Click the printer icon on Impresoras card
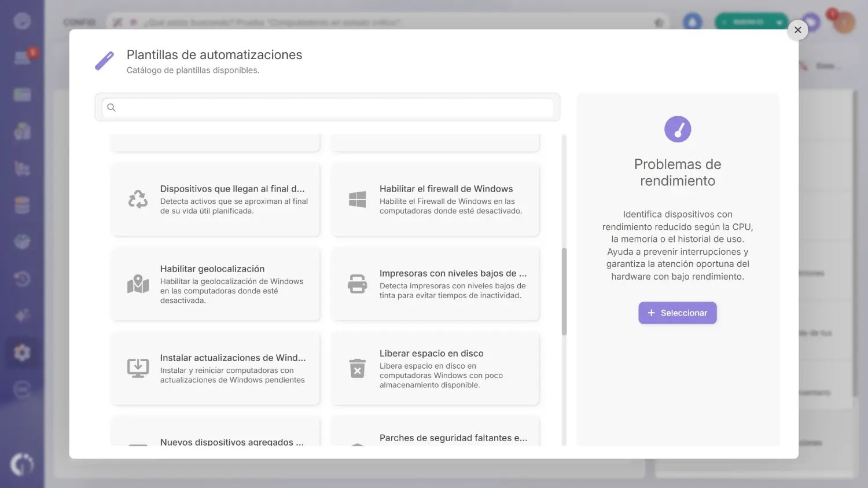Screen dimensions: 868x488 357,284
